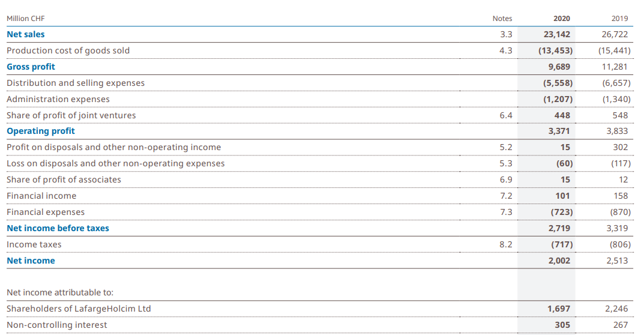Viewport: 644px width, 335px height.
Task: Click the 2020 net sales value 23,142
Action: point(557,35)
